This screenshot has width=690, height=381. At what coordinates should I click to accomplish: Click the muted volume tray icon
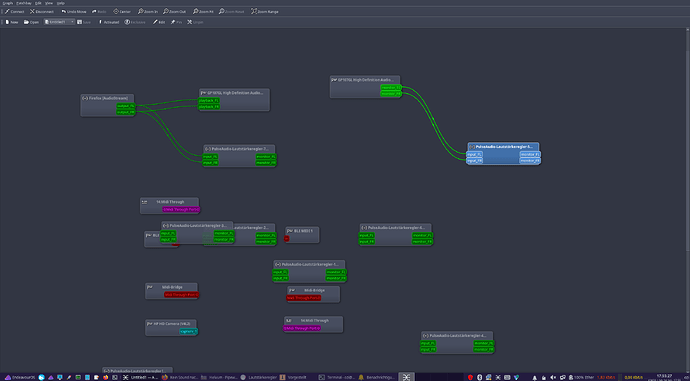coord(553,377)
